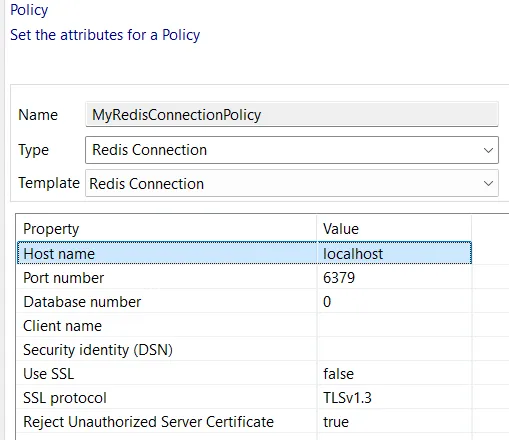Edit the Database number value 0
Image resolution: width=509 pixels, height=440 pixels.
tap(394, 302)
